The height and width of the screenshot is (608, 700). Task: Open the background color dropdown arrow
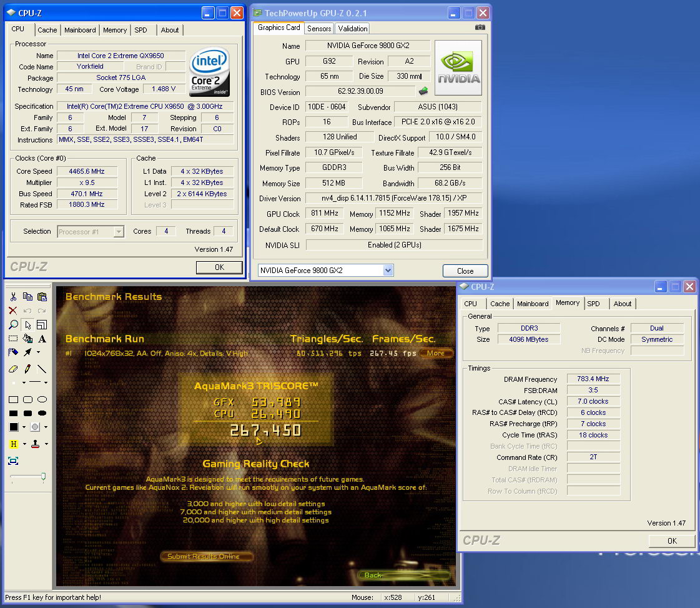coord(46,427)
